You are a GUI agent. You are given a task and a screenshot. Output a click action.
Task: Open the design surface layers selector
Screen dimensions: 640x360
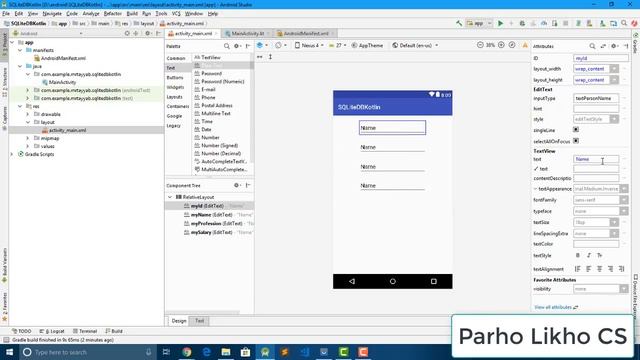pyautogui.click(x=262, y=45)
